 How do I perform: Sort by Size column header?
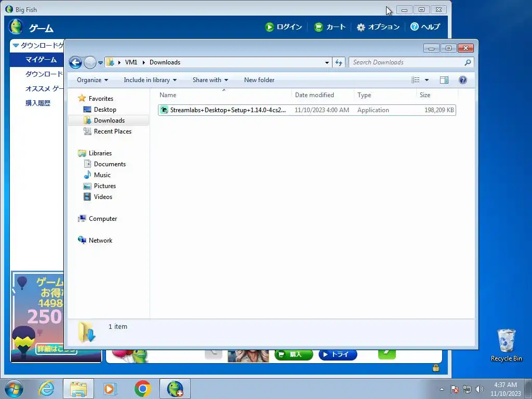click(437, 95)
